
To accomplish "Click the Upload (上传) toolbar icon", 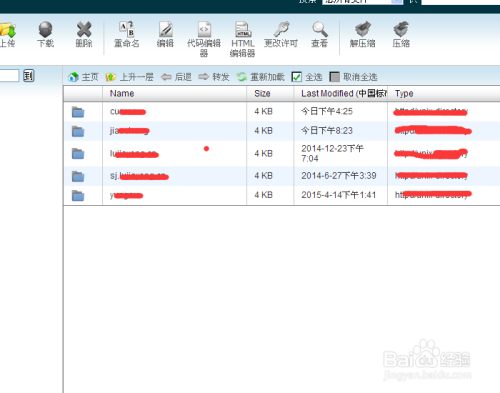I will pos(8,30).
